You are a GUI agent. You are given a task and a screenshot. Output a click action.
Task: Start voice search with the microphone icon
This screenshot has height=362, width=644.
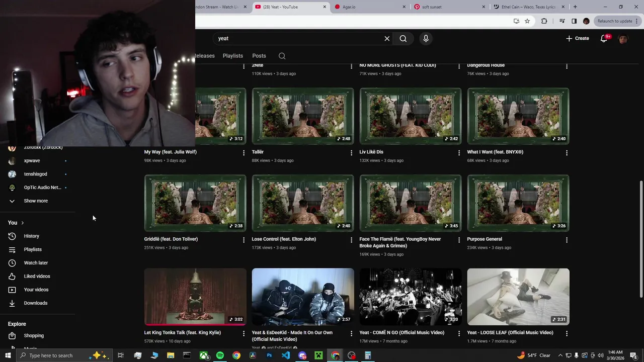tap(426, 38)
